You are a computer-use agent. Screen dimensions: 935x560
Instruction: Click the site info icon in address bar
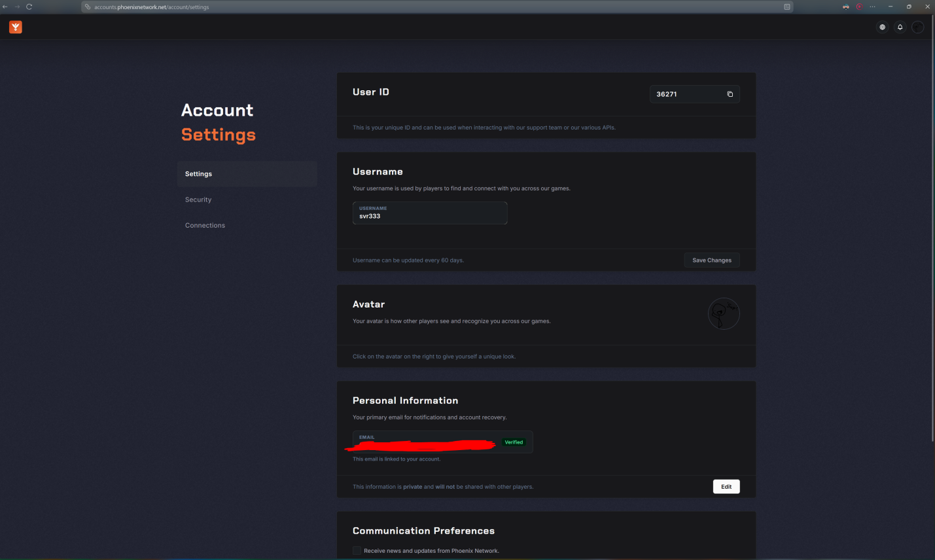click(88, 7)
